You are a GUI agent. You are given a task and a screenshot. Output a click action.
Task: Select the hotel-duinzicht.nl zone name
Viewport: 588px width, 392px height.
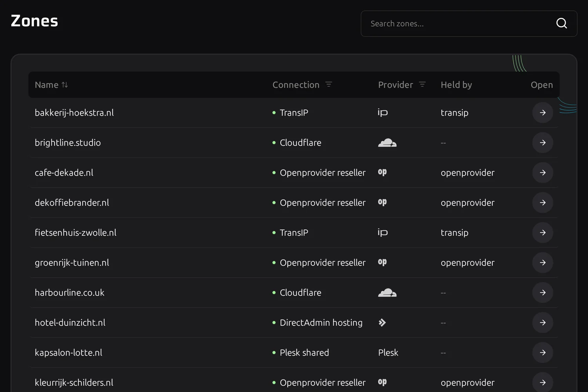point(70,323)
